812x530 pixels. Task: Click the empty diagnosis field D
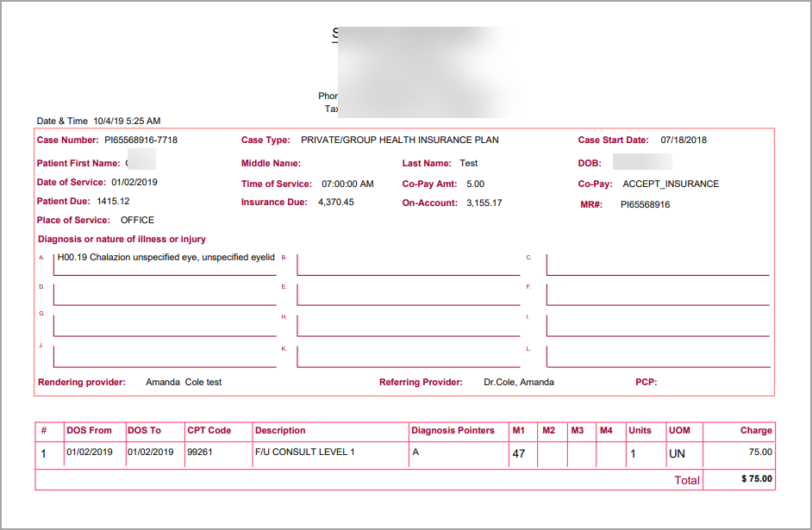165,295
